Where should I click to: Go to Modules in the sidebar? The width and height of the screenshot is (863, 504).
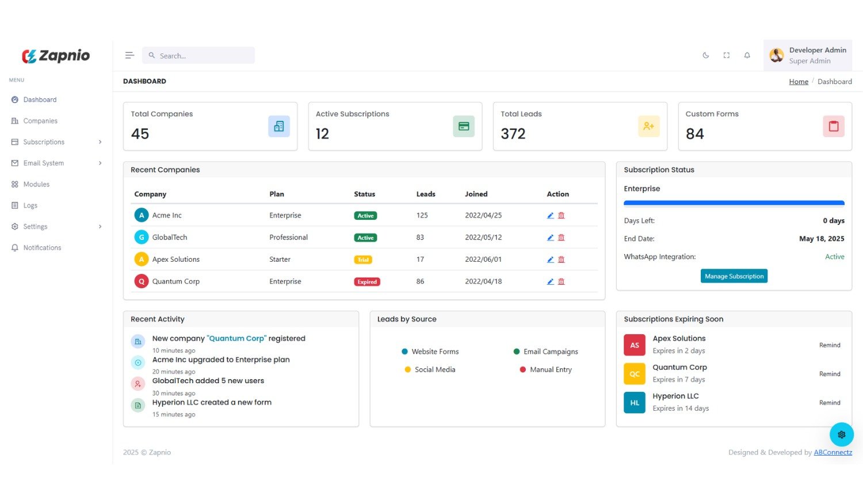[x=36, y=185]
